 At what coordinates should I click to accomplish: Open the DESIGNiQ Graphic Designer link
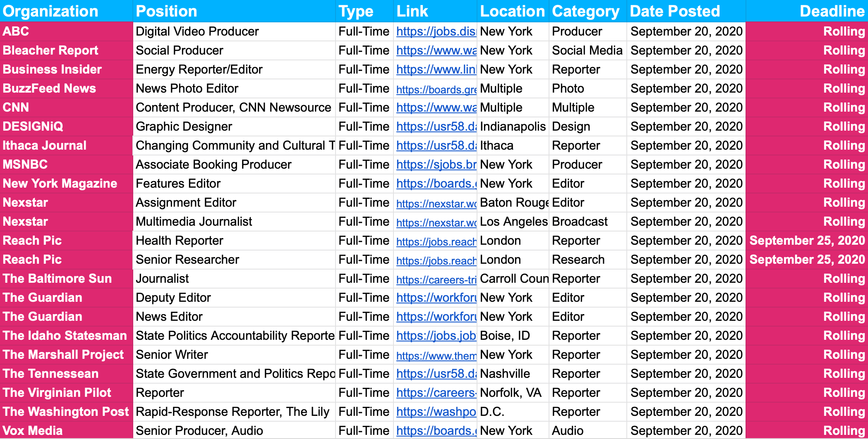(x=436, y=126)
